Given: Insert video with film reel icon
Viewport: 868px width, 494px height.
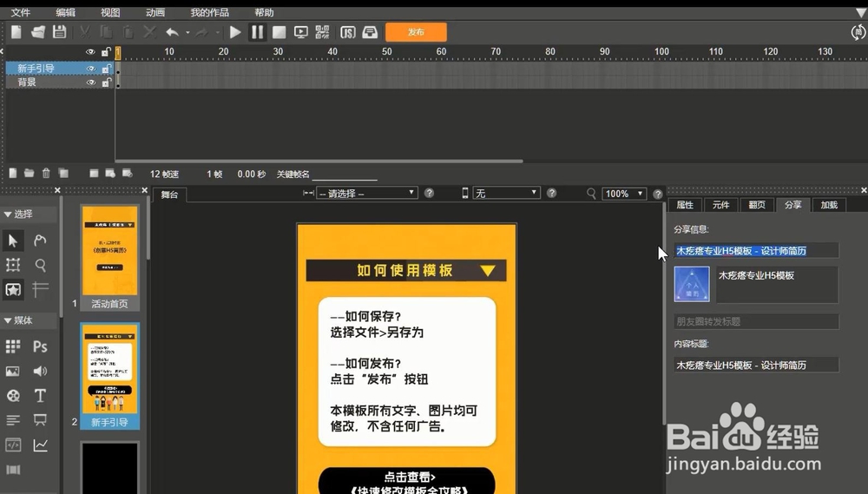Looking at the screenshot, I should (x=13, y=395).
